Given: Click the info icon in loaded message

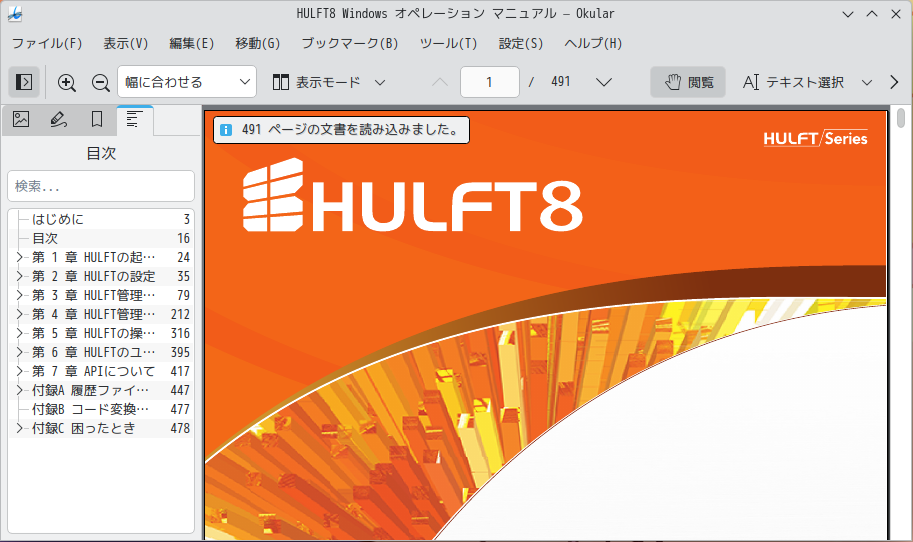Looking at the screenshot, I should click(226, 130).
